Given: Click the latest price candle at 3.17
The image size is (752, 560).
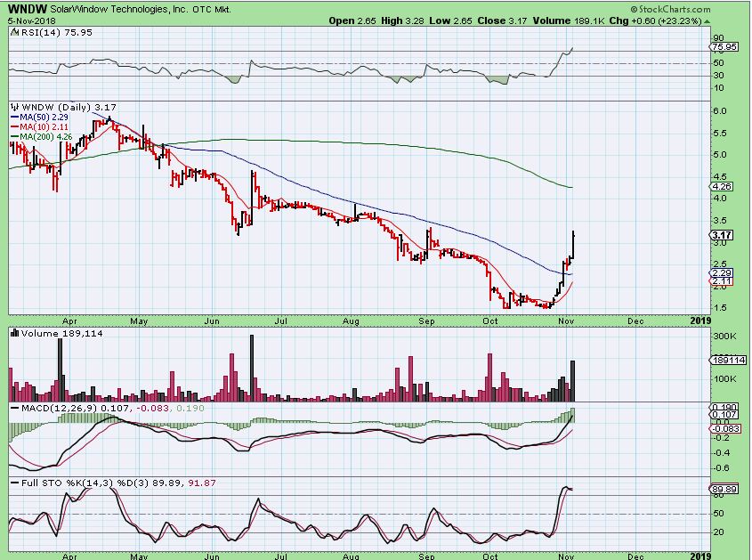Looking at the screenshot, I should click(x=574, y=246).
